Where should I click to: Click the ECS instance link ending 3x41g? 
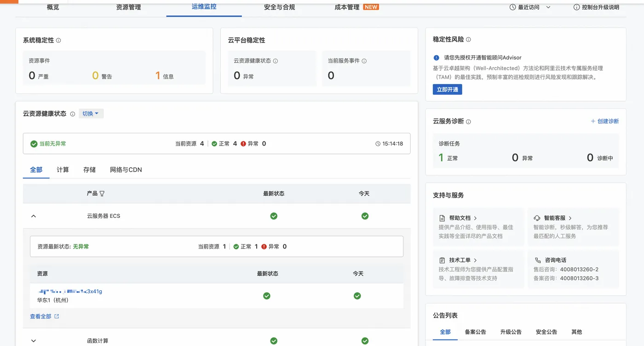coord(69,291)
